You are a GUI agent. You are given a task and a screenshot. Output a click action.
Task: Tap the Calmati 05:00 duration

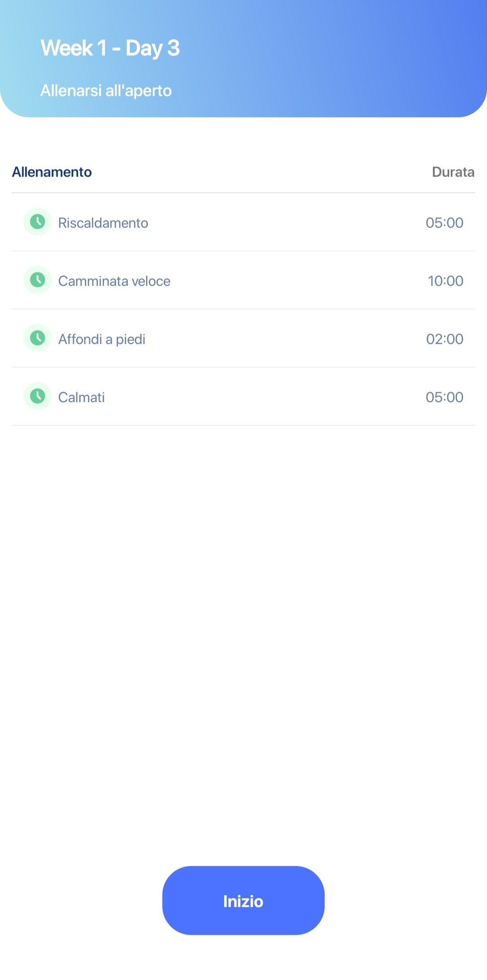pyautogui.click(x=444, y=397)
